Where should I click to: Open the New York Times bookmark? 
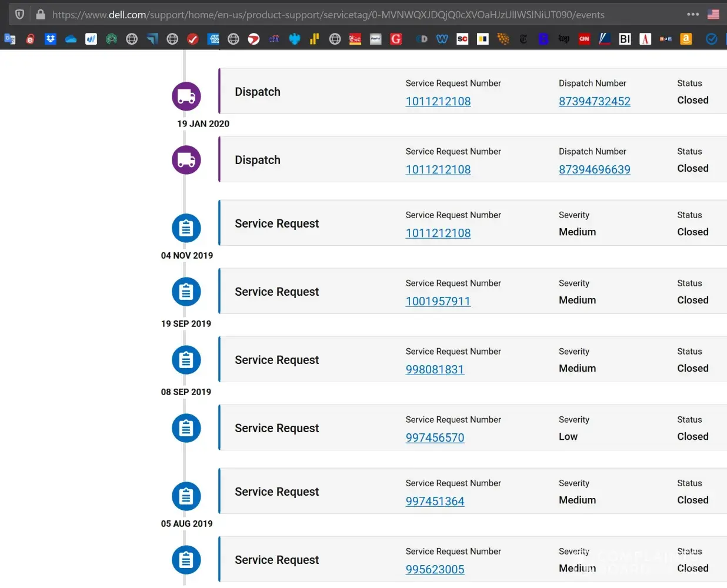click(523, 39)
